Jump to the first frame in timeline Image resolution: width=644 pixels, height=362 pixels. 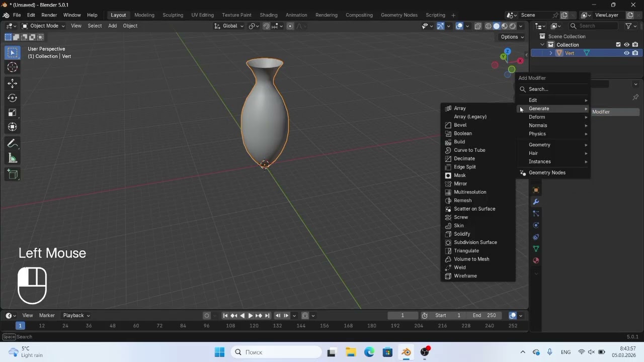tap(225, 316)
